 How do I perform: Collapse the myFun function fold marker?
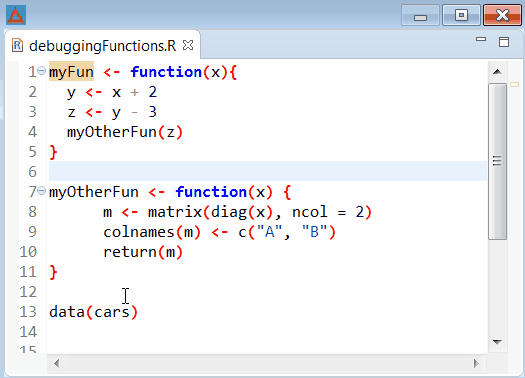(x=42, y=71)
